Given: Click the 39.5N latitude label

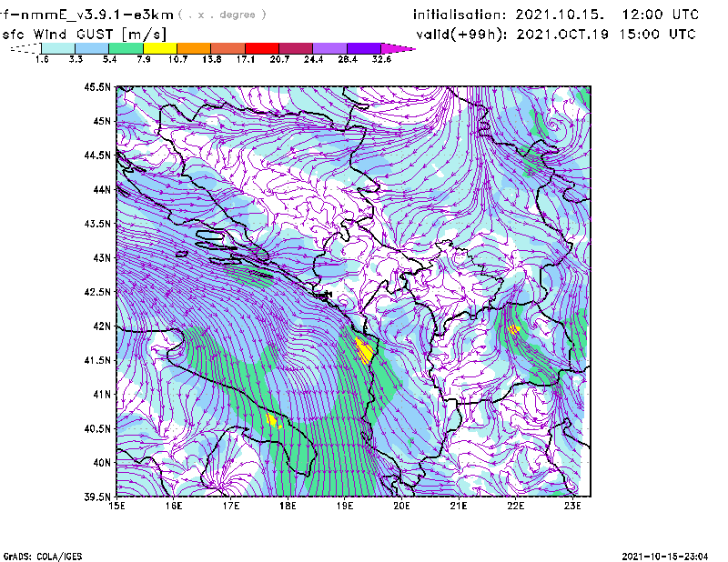Looking at the screenshot, I should [97, 497].
